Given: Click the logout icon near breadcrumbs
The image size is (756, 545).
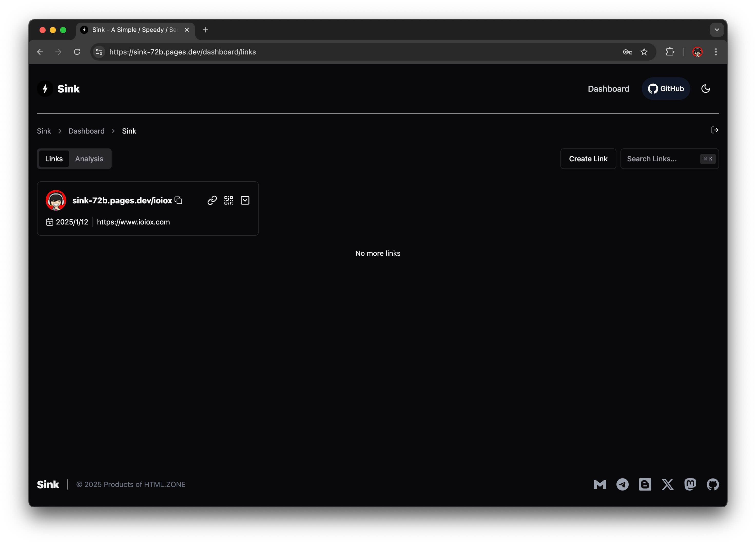Looking at the screenshot, I should pyautogui.click(x=714, y=130).
